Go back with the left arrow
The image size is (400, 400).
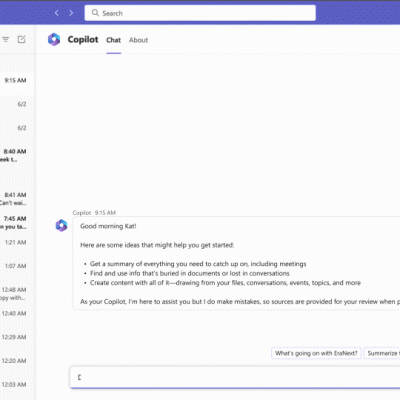pos(57,13)
